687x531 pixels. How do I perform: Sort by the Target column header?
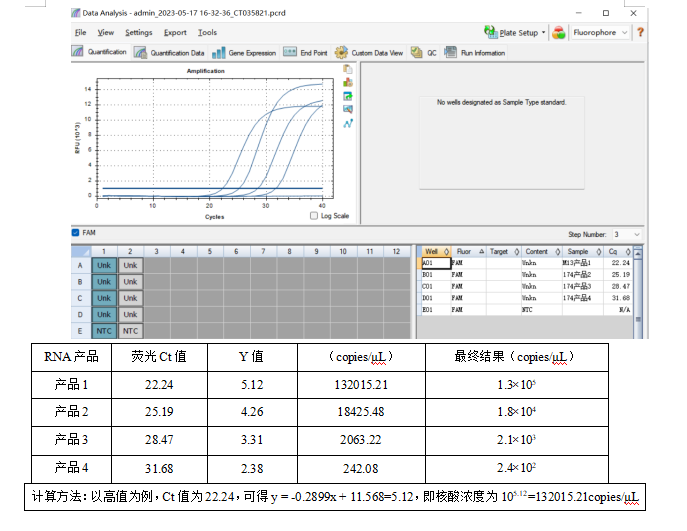[503, 251]
